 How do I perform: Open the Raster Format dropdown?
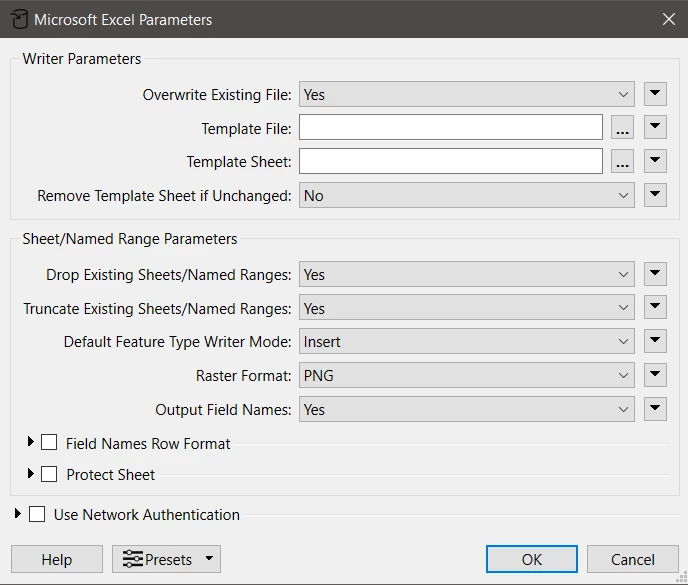point(466,375)
